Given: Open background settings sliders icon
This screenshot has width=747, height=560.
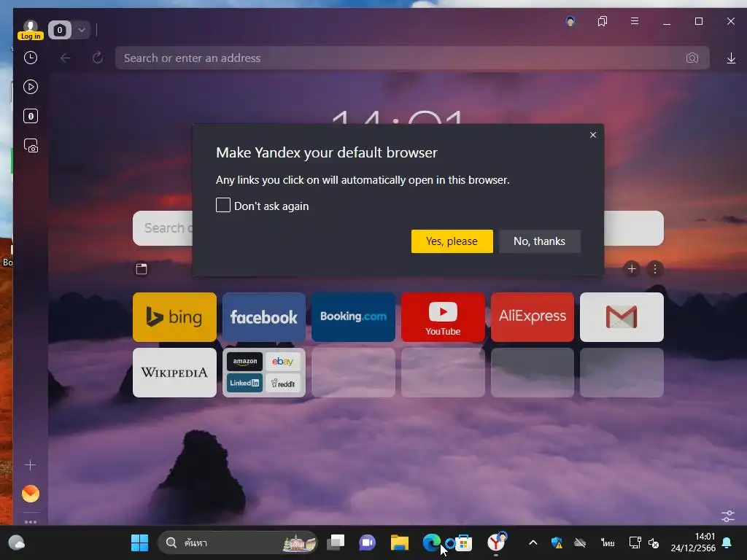Looking at the screenshot, I should tap(728, 516).
